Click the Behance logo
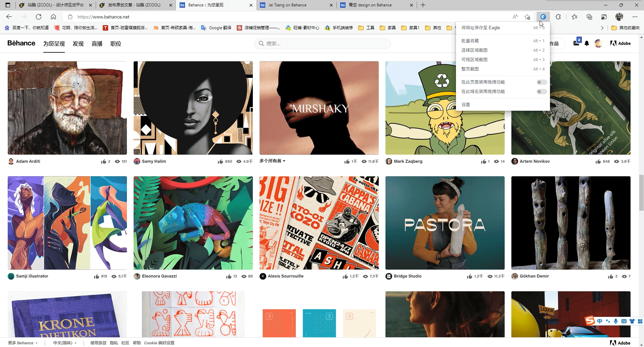The image size is (644, 347). [x=21, y=43]
